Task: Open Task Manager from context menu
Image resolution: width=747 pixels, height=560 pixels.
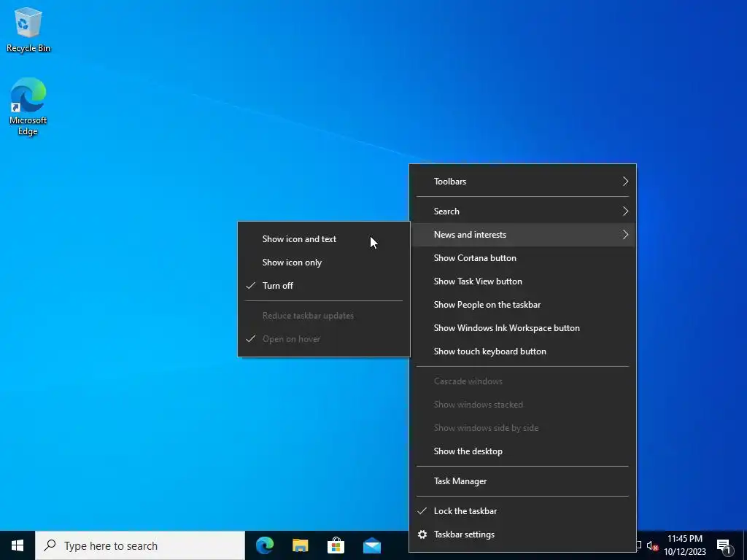Action: tap(522, 481)
